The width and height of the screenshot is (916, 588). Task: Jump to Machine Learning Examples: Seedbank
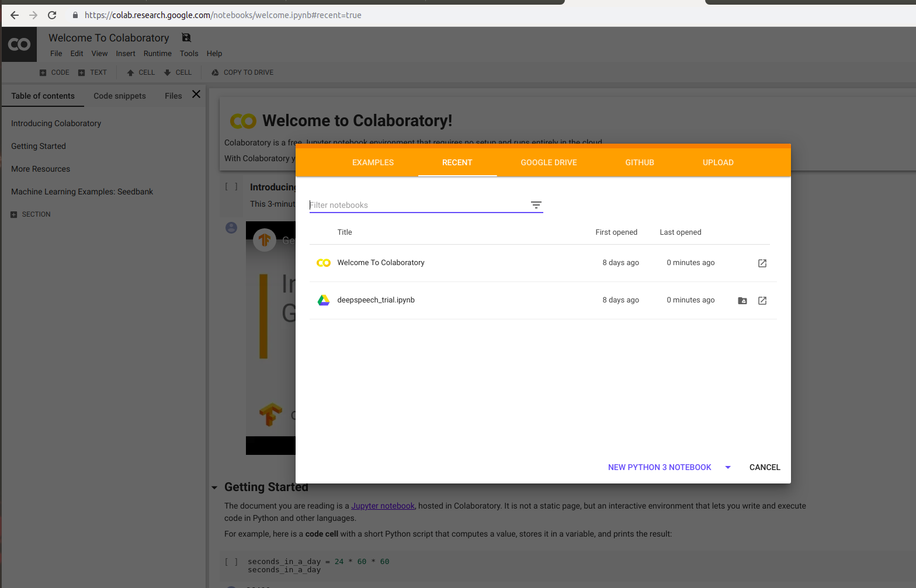pyautogui.click(x=82, y=192)
